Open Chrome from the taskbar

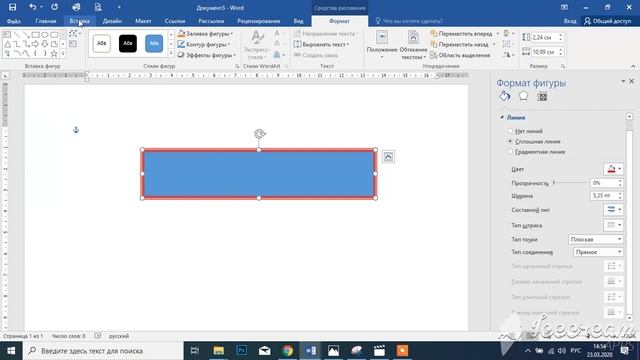287,351
